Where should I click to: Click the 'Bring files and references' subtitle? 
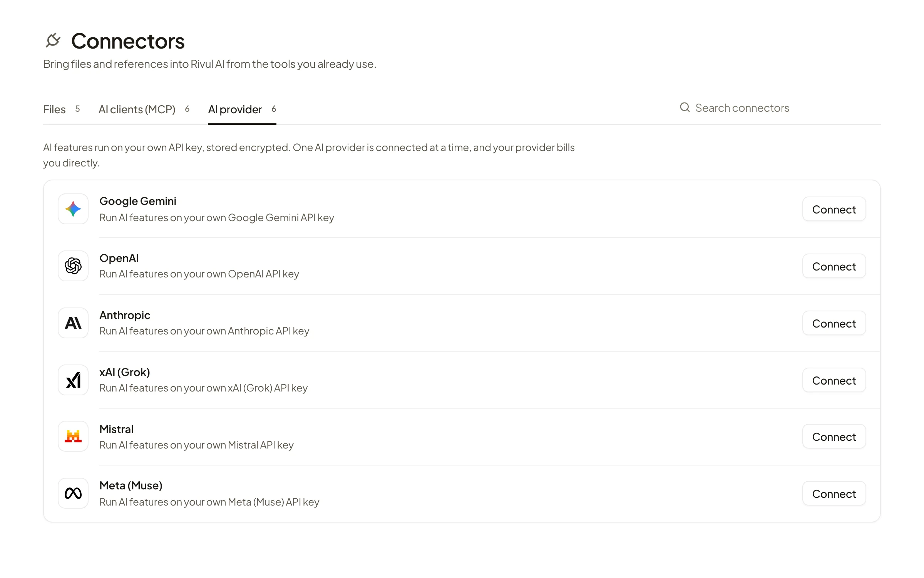(210, 64)
